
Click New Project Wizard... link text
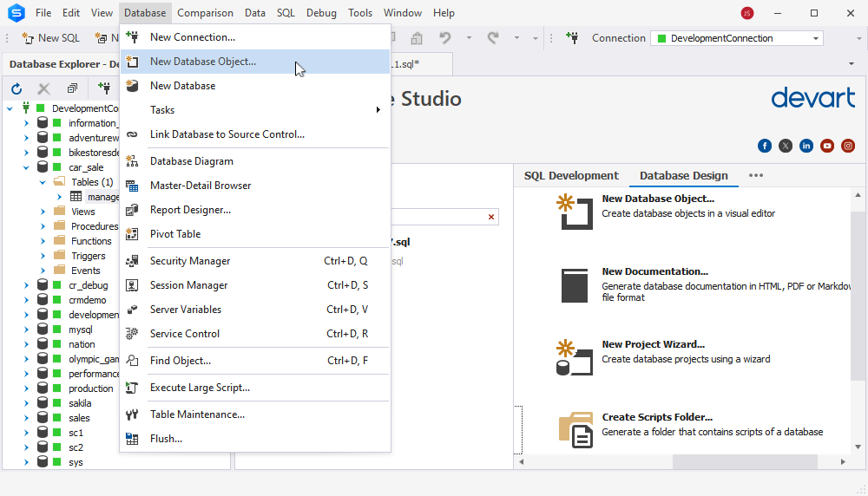click(x=654, y=344)
